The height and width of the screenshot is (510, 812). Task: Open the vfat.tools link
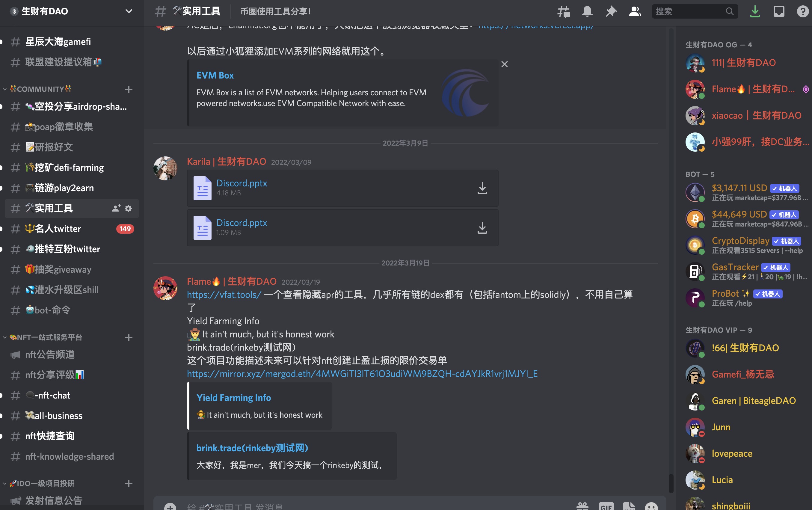[224, 295]
